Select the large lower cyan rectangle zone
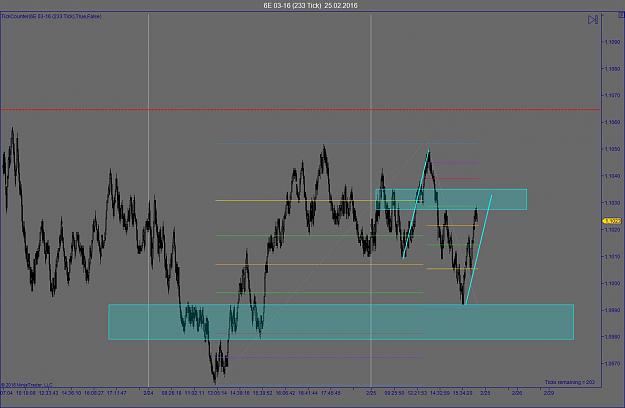The height and width of the screenshot is (408, 625). (x=341, y=322)
